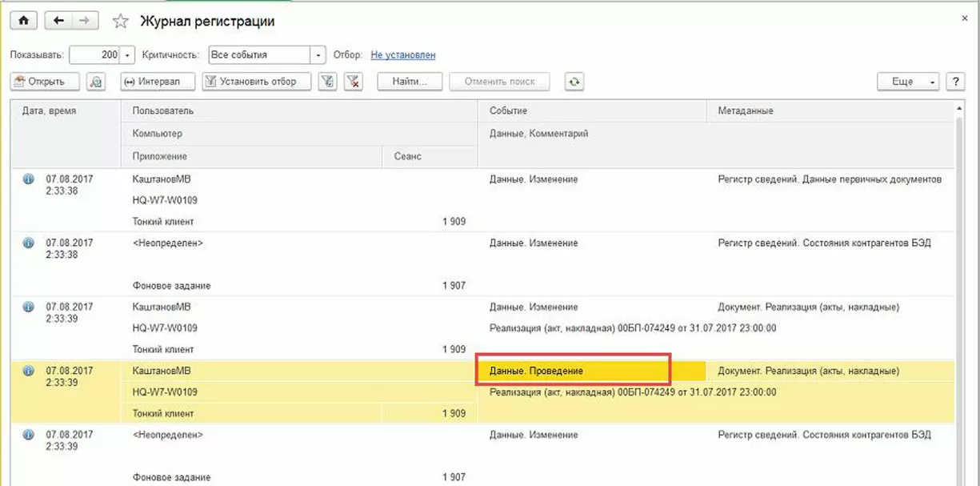The image size is (980, 486).
Task: Refresh the log with green arrows icon
Action: (x=574, y=81)
